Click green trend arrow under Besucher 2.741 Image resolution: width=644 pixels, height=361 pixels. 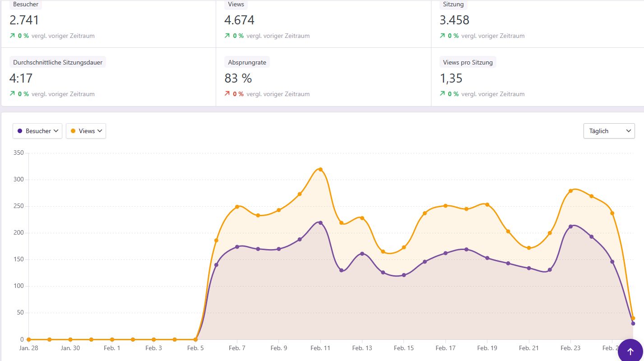point(12,36)
